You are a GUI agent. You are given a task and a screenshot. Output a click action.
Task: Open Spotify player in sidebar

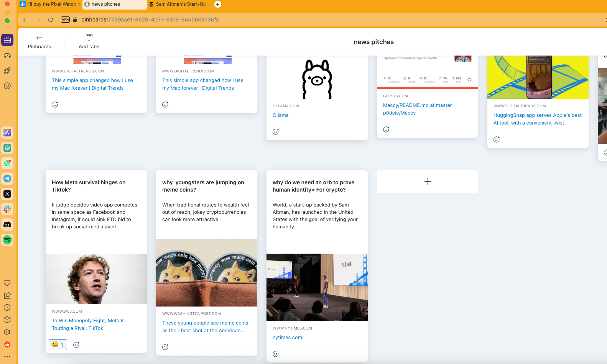pos(7,240)
